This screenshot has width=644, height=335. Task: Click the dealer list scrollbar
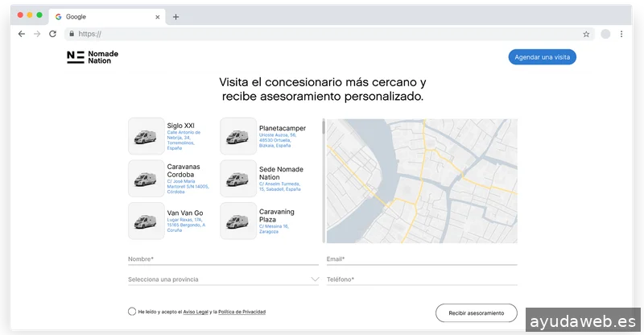tap(324, 181)
